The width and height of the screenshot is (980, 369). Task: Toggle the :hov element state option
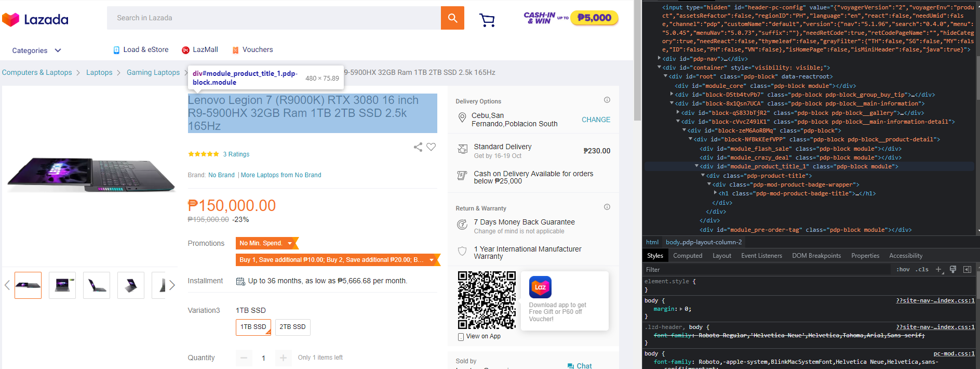pos(903,269)
